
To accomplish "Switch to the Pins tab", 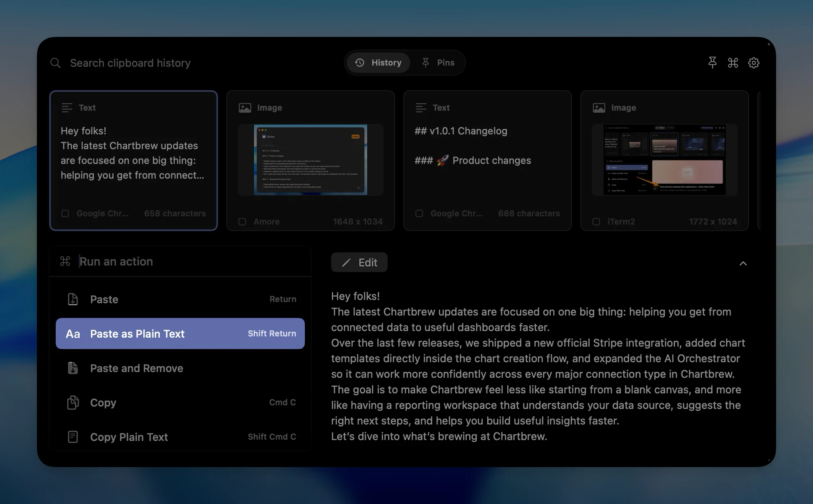I will click(438, 63).
